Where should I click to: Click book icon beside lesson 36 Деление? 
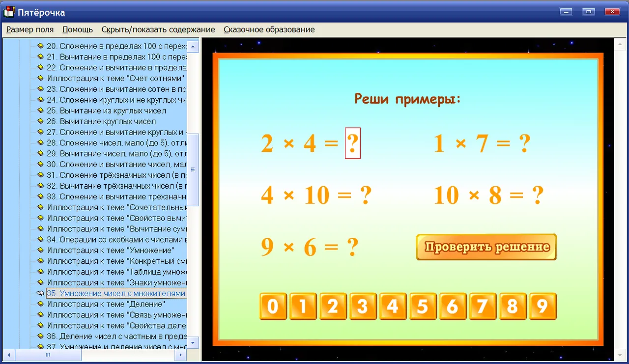(x=41, y=336)
